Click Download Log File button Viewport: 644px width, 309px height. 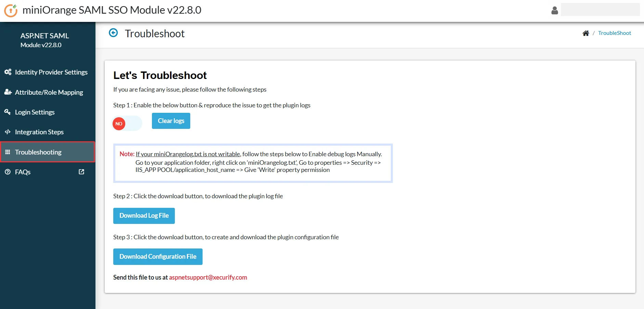(144, 216)
